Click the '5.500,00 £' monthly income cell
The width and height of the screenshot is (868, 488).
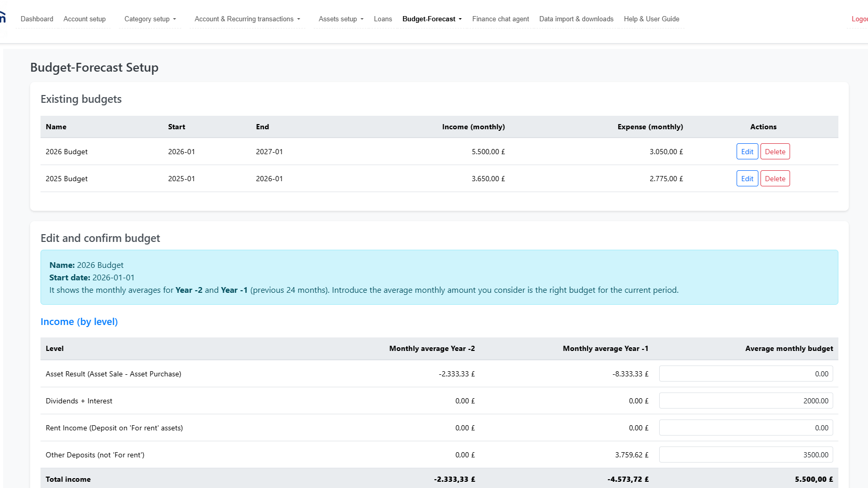point(488,152)
